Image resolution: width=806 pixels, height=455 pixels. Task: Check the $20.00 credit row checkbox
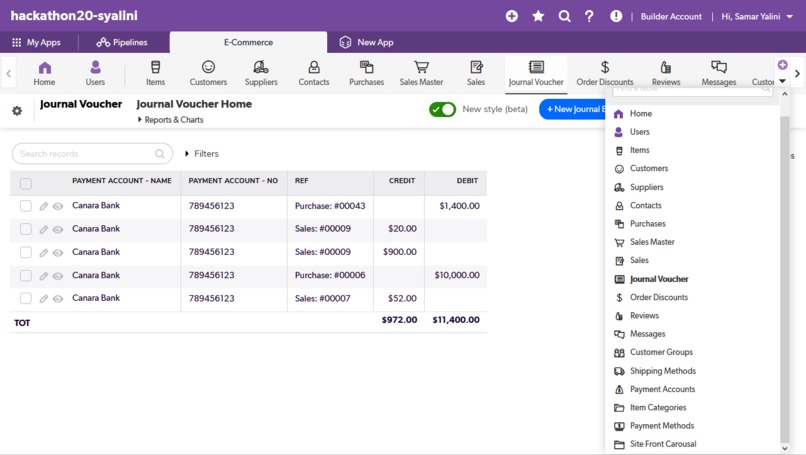[x=26, y=229]
